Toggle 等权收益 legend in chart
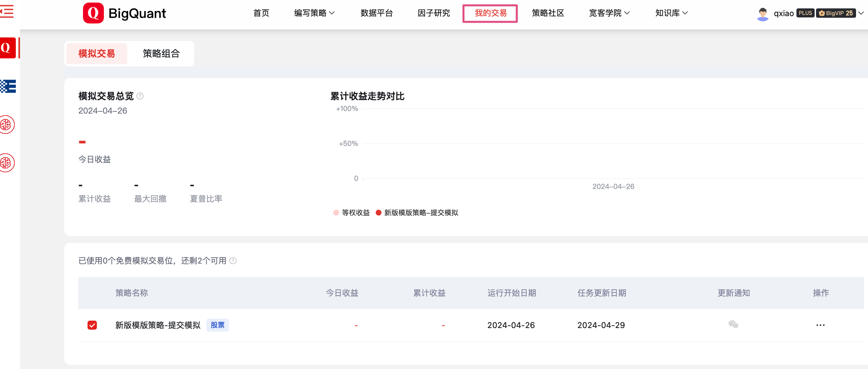868x369 pixels. 351,213
